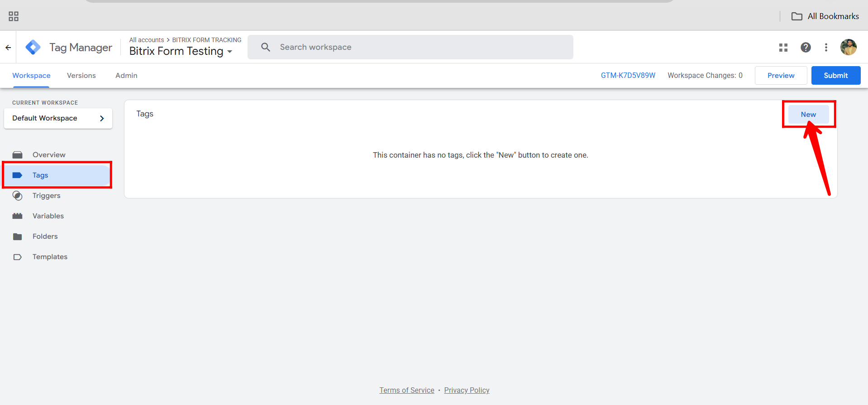Open the Help question mark icon
Screen dimensions: 868x405
[806, 48]
